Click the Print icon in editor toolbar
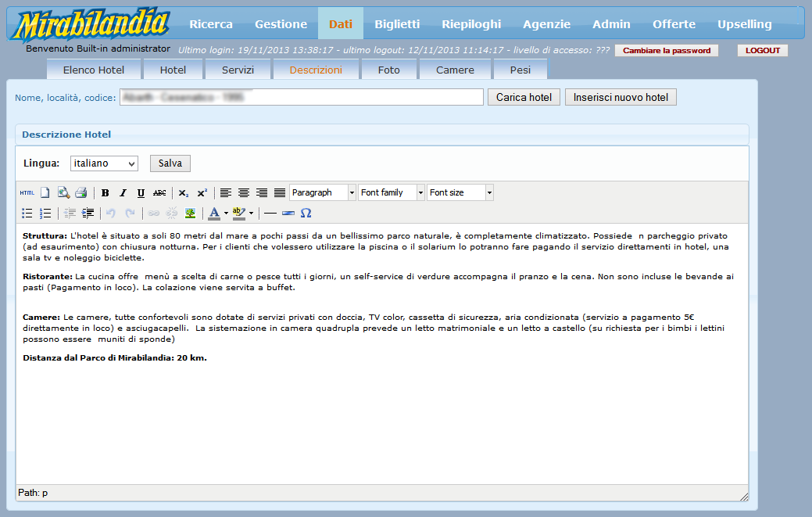 [x=80, y=192]
